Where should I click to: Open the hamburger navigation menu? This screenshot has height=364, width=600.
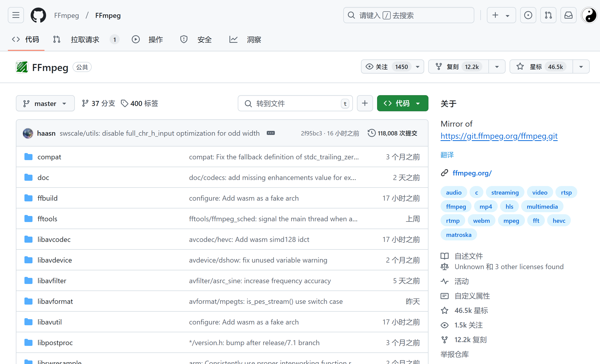16,15
